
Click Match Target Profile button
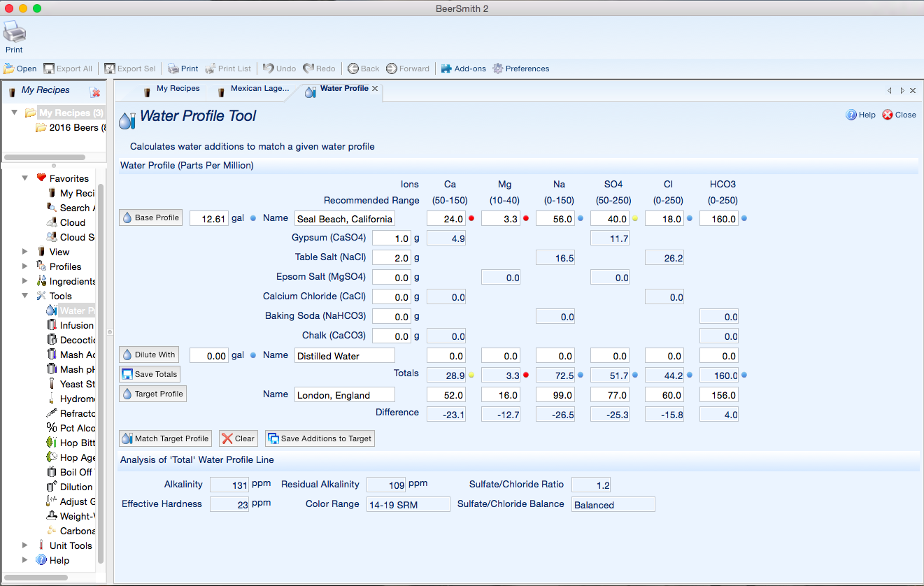165,438
